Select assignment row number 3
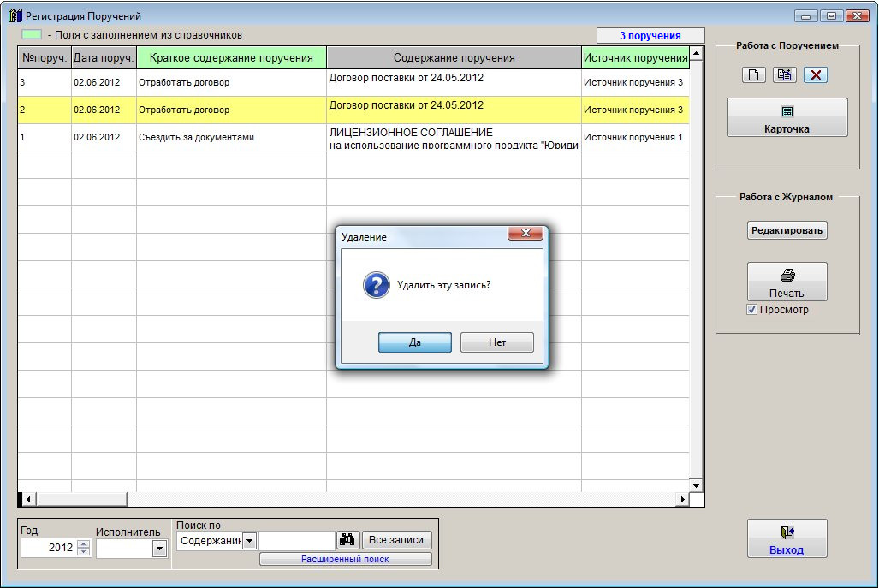879x588 pixels. (353, 82)
